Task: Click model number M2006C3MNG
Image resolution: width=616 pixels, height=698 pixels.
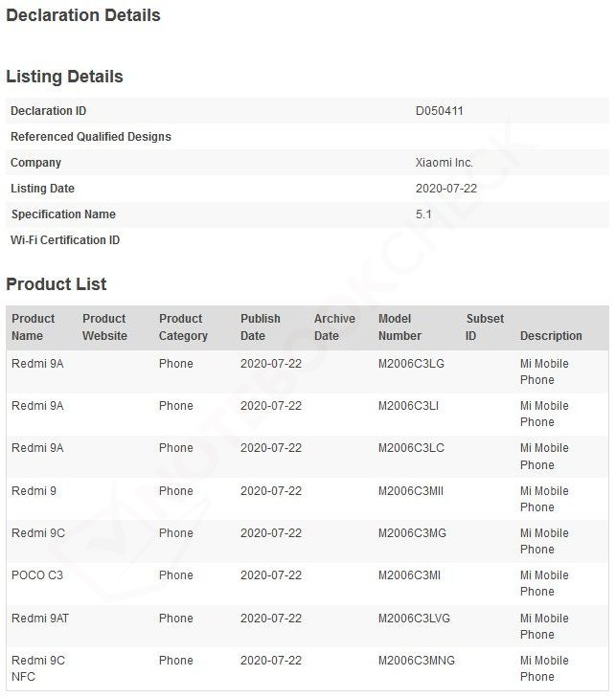Action: [417, 661]
